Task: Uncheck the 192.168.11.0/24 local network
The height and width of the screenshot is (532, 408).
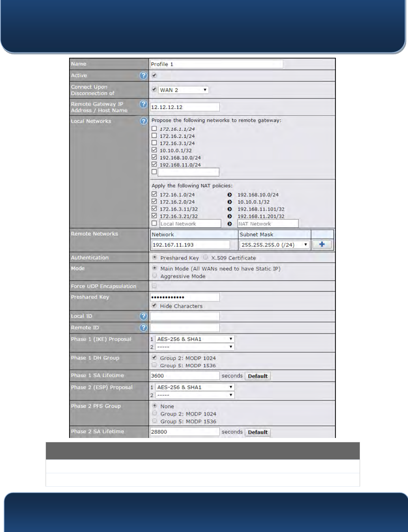Action: (x=154, y=164)
